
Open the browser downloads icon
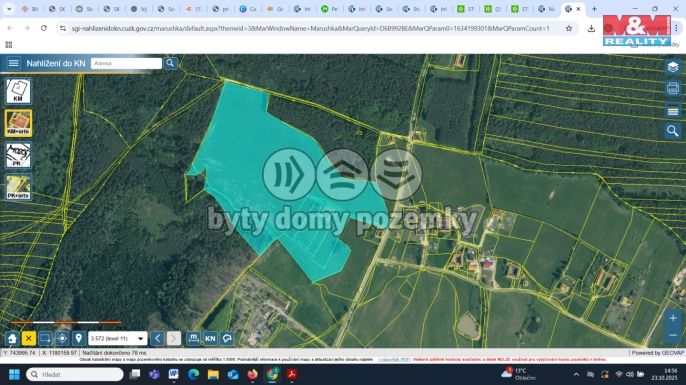591,28
